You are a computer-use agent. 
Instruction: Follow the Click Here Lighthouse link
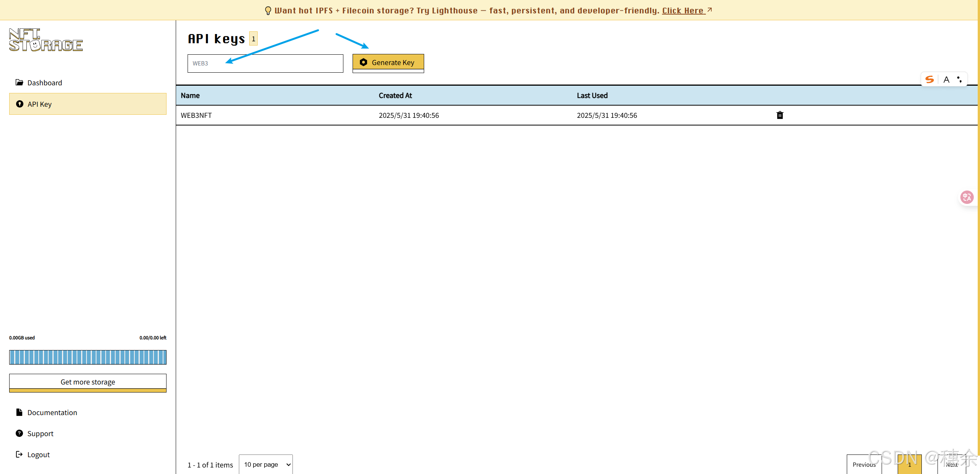pos(683,10)
